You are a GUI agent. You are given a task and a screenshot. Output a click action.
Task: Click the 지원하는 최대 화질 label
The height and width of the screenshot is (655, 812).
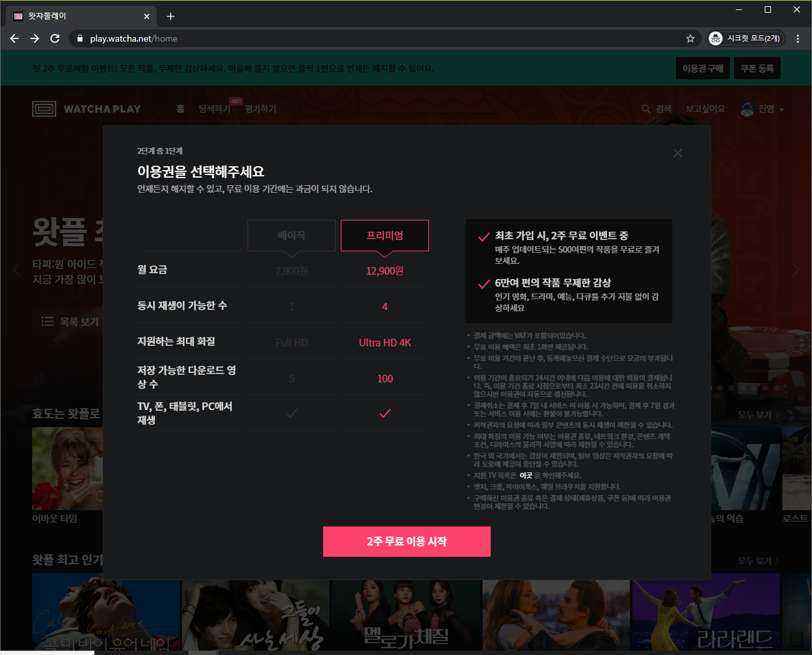[176, 341]
